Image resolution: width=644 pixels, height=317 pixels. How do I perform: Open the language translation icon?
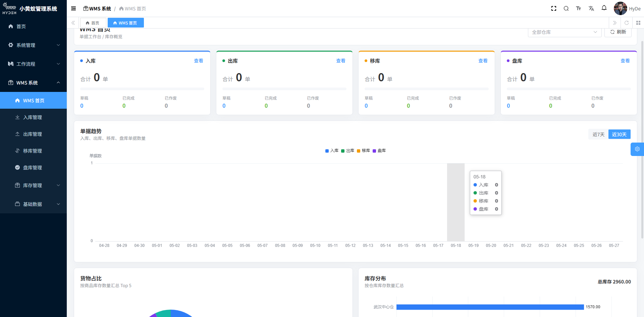[591, 8]
